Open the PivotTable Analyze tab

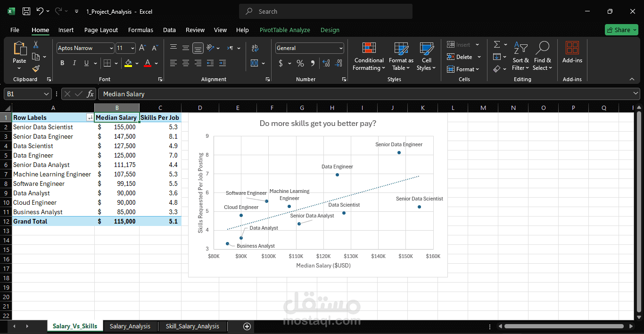coord(285,30)
